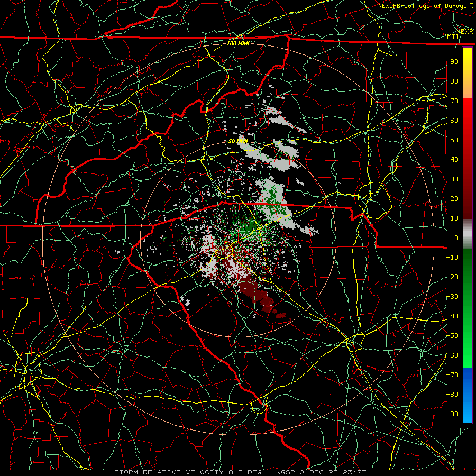
Task: Click the -70 scale value
Action: click(452, 375)
